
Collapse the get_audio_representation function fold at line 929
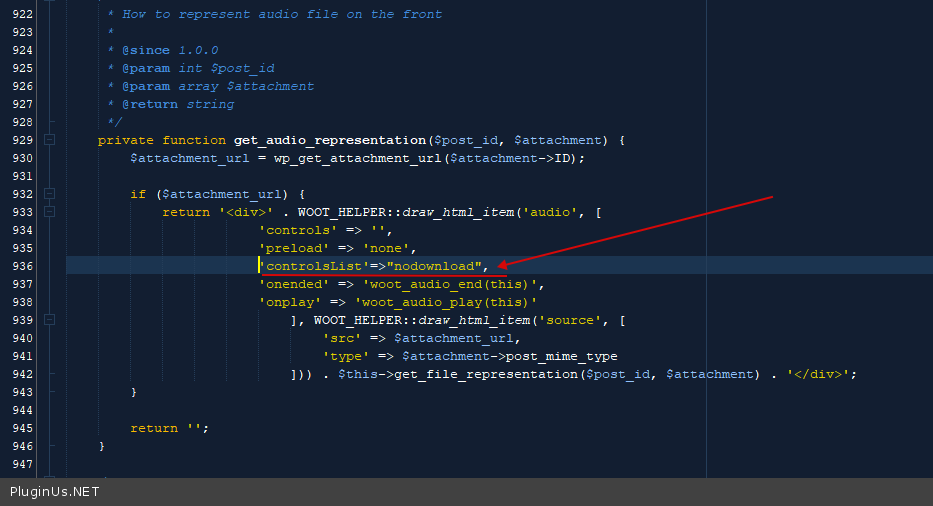(x=49, y=140)
